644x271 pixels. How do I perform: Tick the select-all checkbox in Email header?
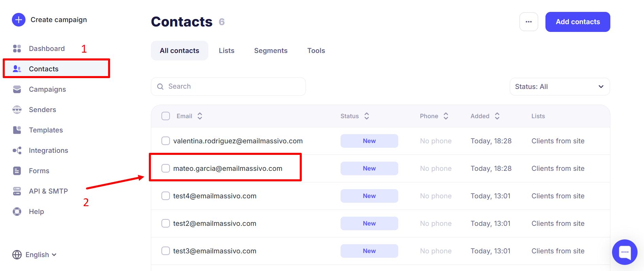tap(166, 116)
